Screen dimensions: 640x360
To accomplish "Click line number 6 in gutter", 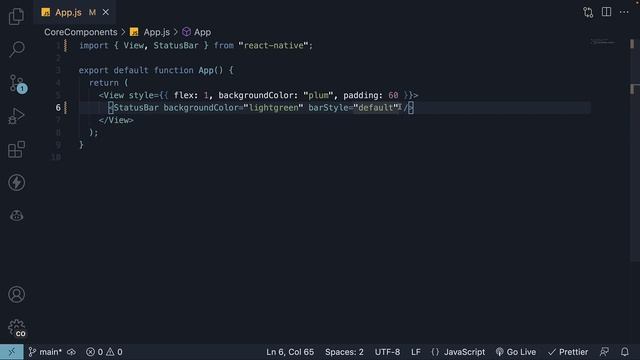I will [58, 107].
